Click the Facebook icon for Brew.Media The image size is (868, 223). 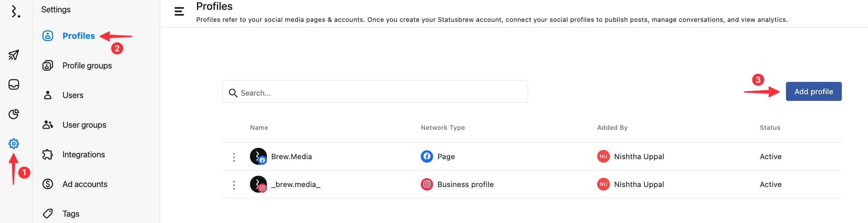(x=427, y=156)
